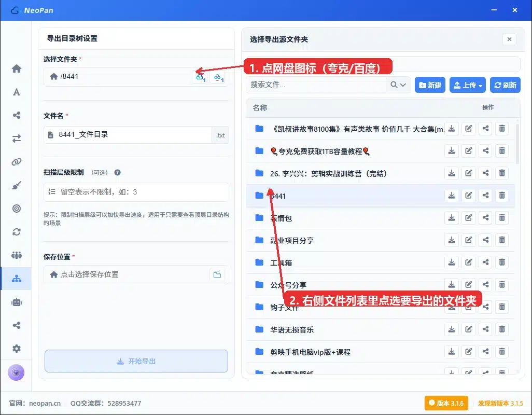
Task: Edit the 夸克免费获取1TB容量教程 folder name
Action: pos(469,150)
